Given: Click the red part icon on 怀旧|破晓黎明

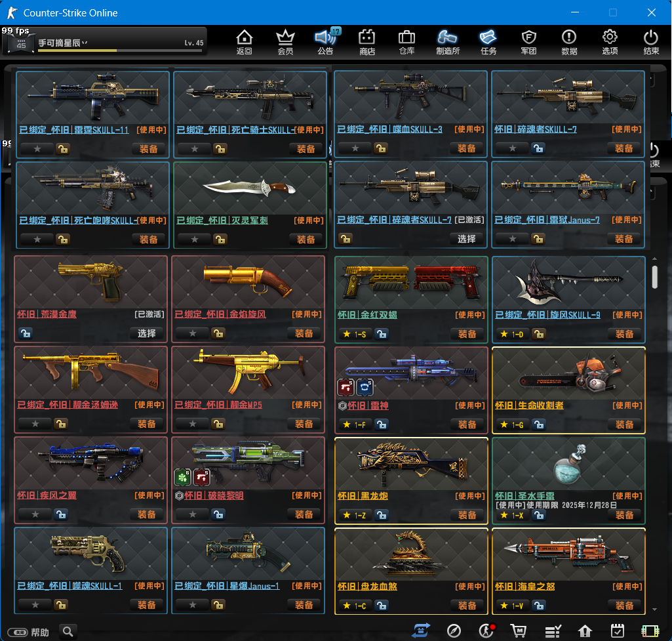Looking at the screenshot, I should pyautogui.click(x=201, y=478).
